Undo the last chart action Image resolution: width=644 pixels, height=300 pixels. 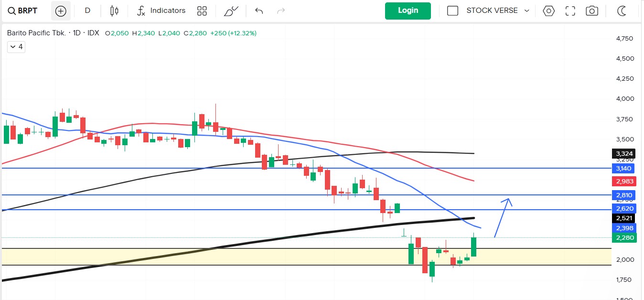pos(259,11)
